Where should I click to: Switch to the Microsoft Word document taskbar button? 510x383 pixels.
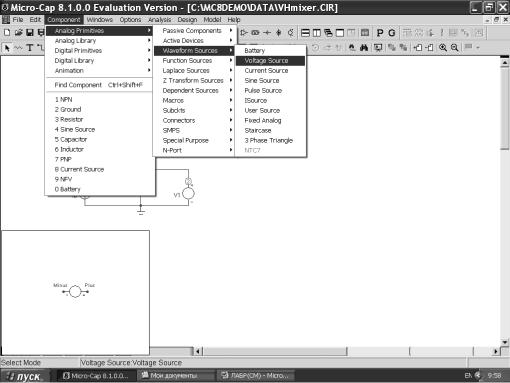click(256, 376)
